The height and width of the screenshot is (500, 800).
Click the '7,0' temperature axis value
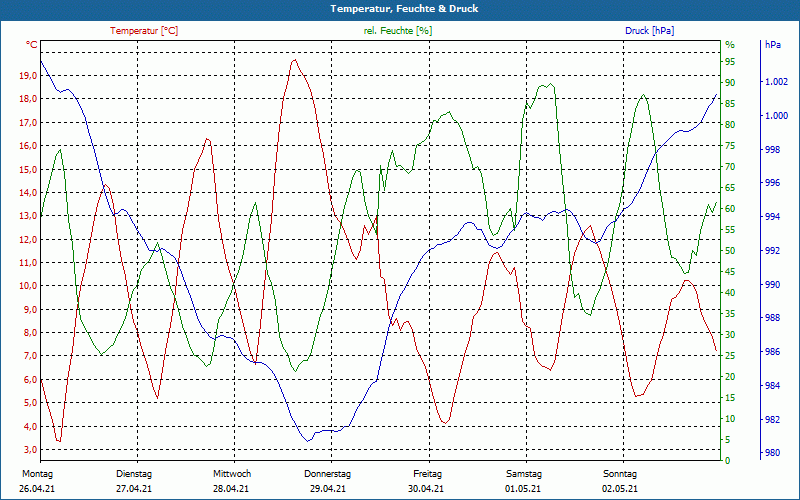(x=30, y=356)
